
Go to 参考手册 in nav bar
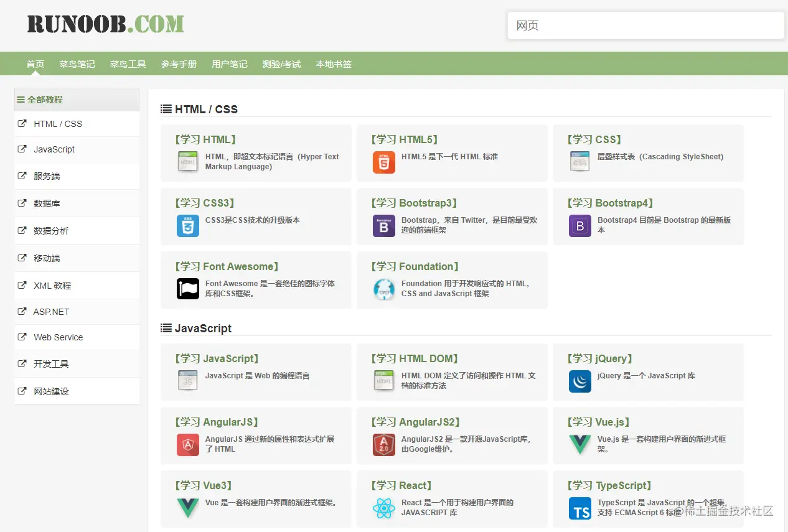click(x=179, y=64)
